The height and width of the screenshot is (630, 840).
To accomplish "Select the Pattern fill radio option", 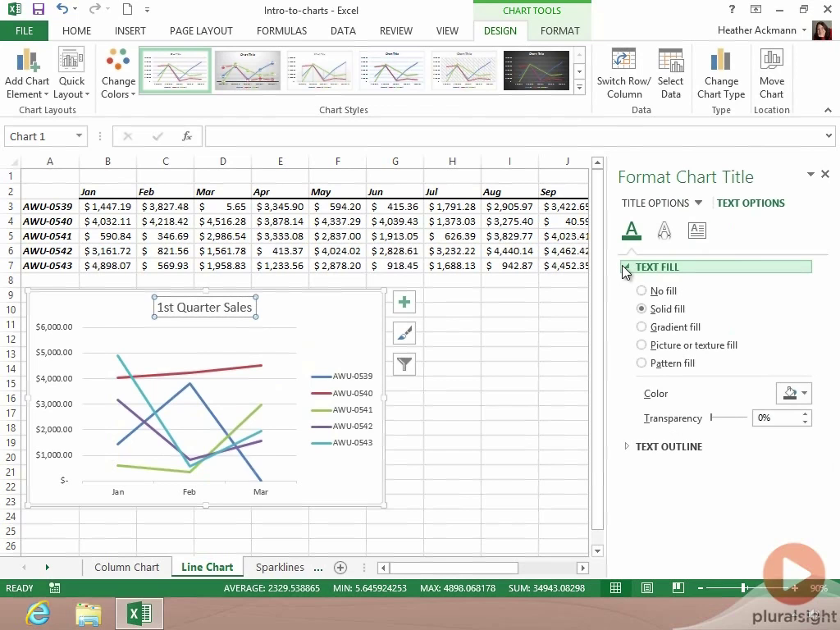I will click(x=641, y=363).
